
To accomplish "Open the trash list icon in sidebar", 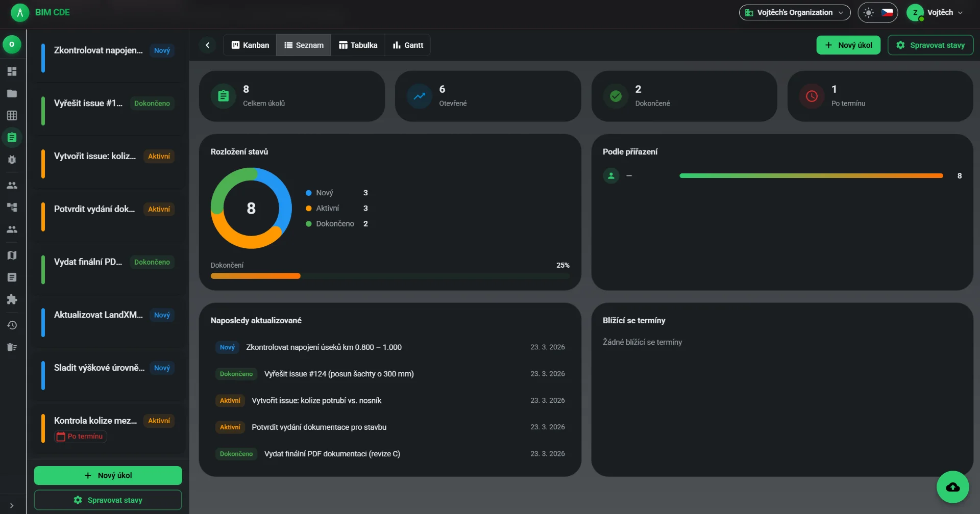I will pos(12,347).
